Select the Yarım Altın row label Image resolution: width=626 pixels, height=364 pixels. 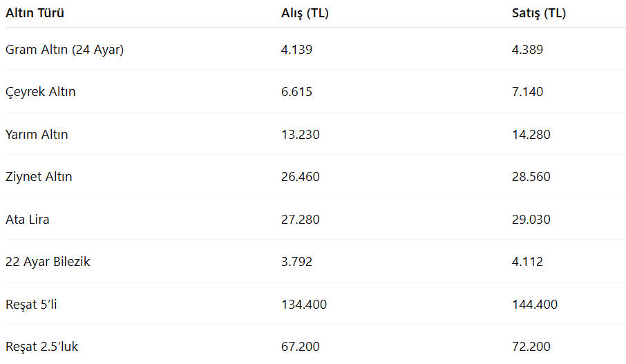tap(37, 135)
